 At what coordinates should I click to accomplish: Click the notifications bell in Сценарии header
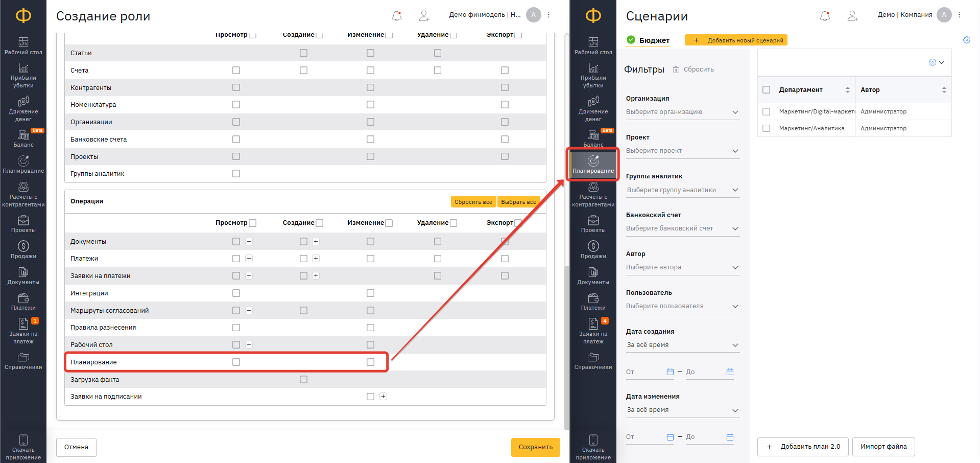825,16
